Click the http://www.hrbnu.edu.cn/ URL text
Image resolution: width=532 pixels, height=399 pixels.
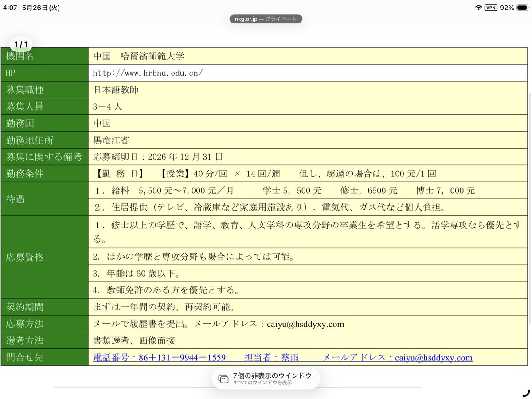click(x=148, y=73)
